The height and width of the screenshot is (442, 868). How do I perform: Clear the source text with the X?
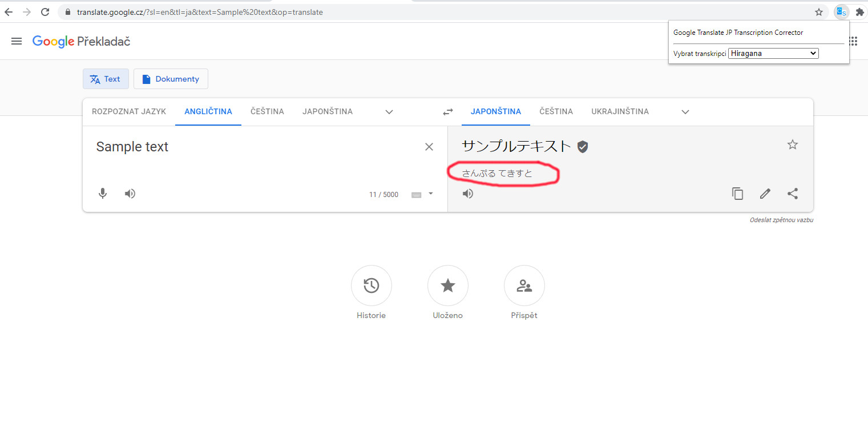coord(429,147)
